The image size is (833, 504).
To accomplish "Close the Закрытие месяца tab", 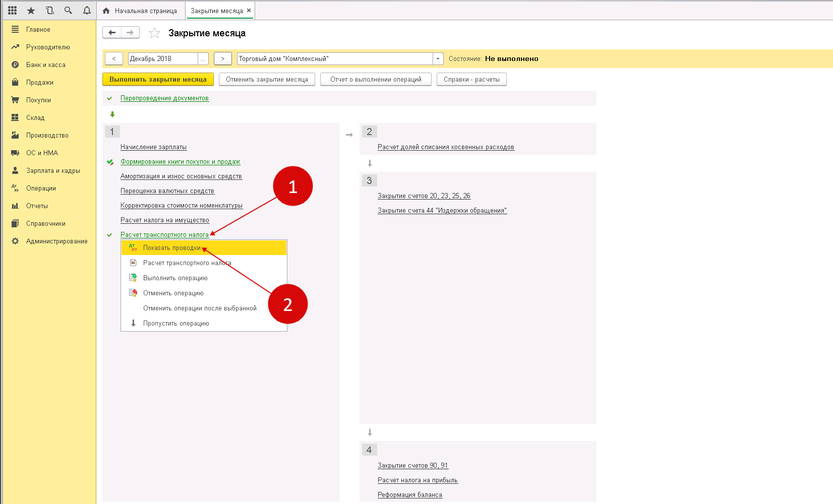I will (249, 11).
